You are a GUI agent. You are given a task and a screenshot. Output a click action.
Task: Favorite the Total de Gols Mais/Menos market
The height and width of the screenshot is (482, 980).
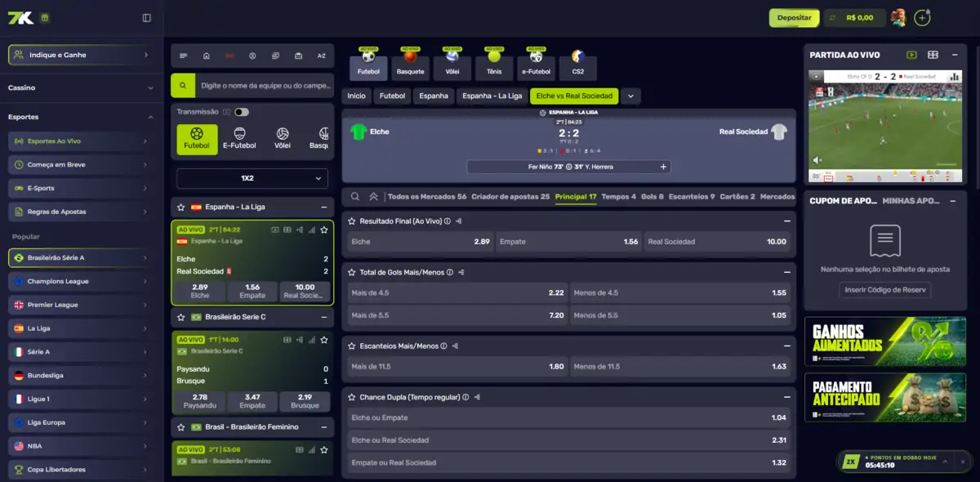[x=352, y=272]
